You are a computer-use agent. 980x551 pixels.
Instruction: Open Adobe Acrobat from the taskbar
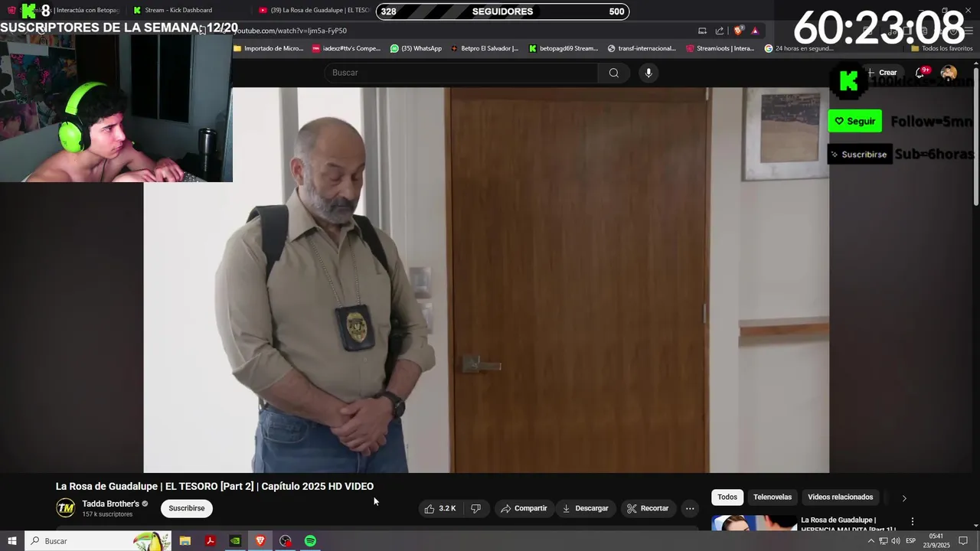pos(210,541)
